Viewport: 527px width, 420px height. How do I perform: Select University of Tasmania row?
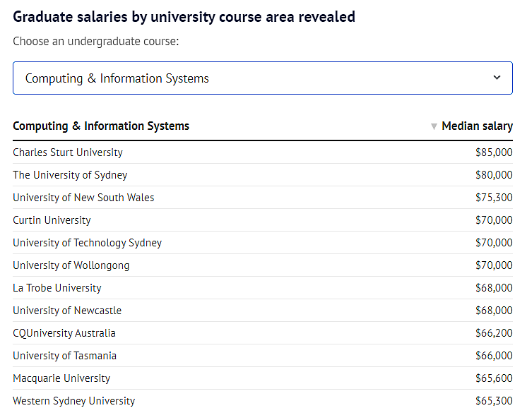click(x=263, y=356)
